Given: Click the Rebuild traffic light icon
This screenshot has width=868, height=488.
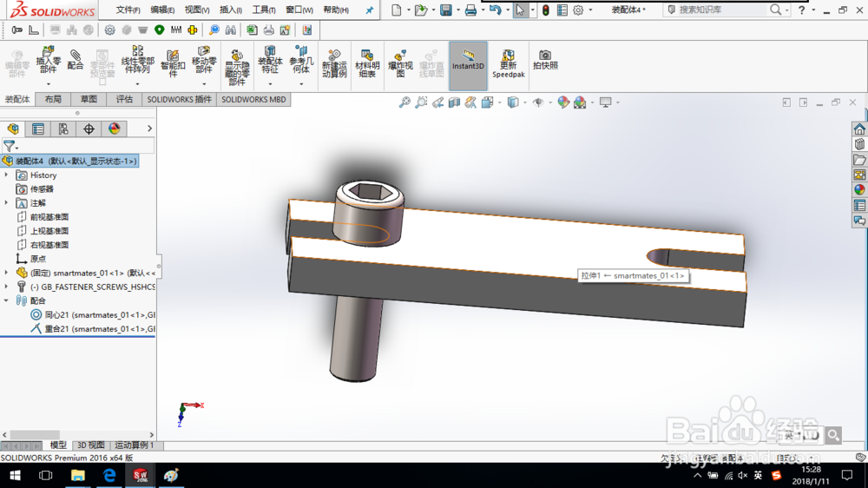Looking at the screenshot, I should point(546,10).
